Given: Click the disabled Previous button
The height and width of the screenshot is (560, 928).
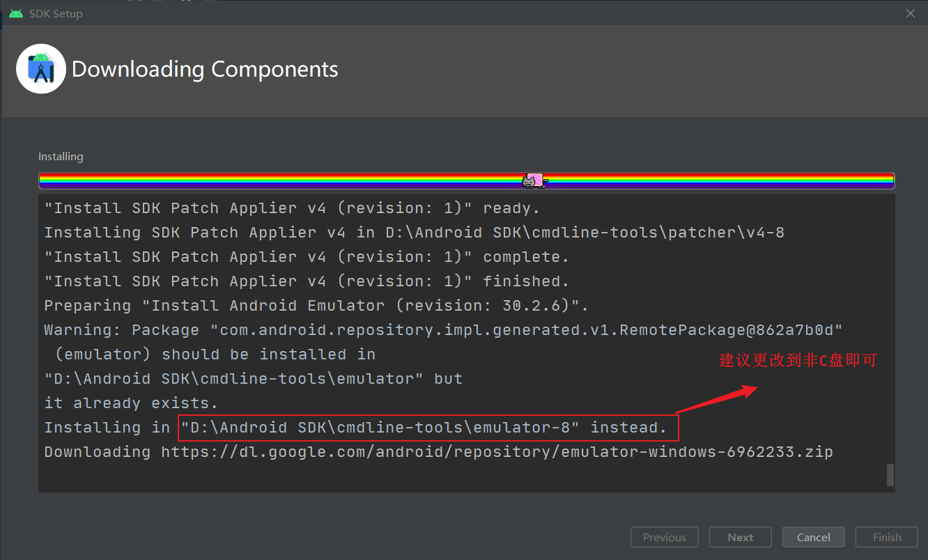Looking at the screenshot, I should click(665, 537).
